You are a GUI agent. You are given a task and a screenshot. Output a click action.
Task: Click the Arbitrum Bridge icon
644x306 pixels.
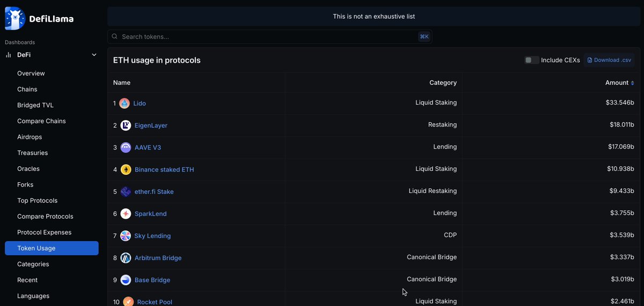pos(126,258)
